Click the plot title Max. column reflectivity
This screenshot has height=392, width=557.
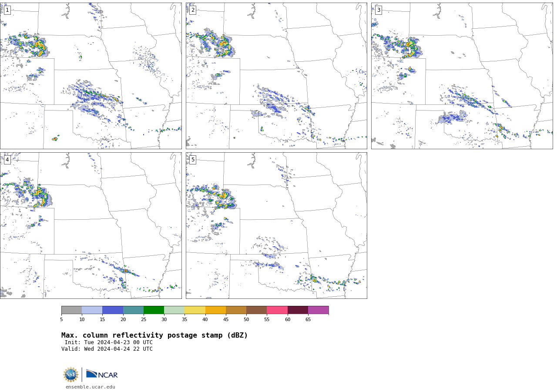click(x=154, y=335)
